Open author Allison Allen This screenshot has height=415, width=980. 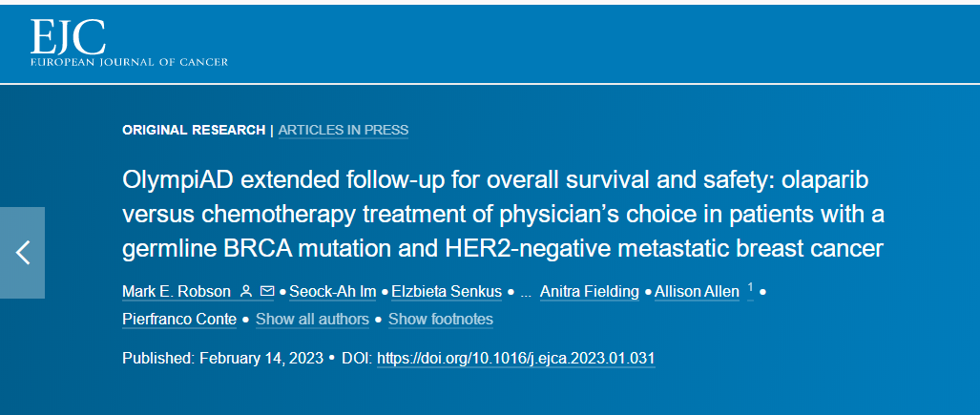(x=697, y=292)
